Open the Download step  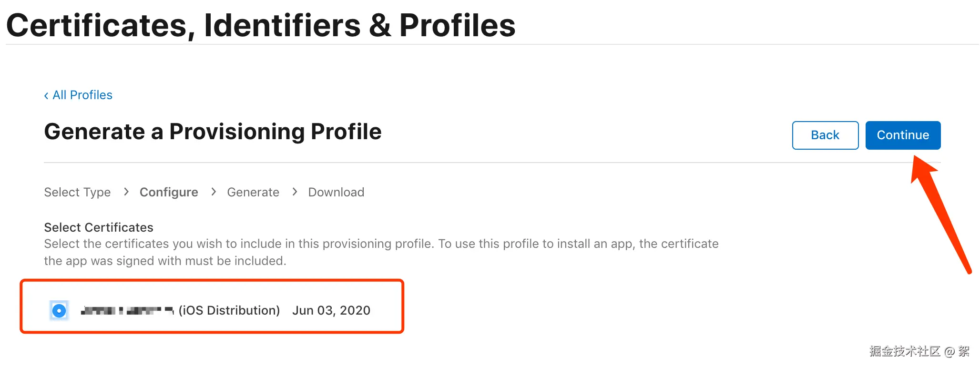(336, 192)
